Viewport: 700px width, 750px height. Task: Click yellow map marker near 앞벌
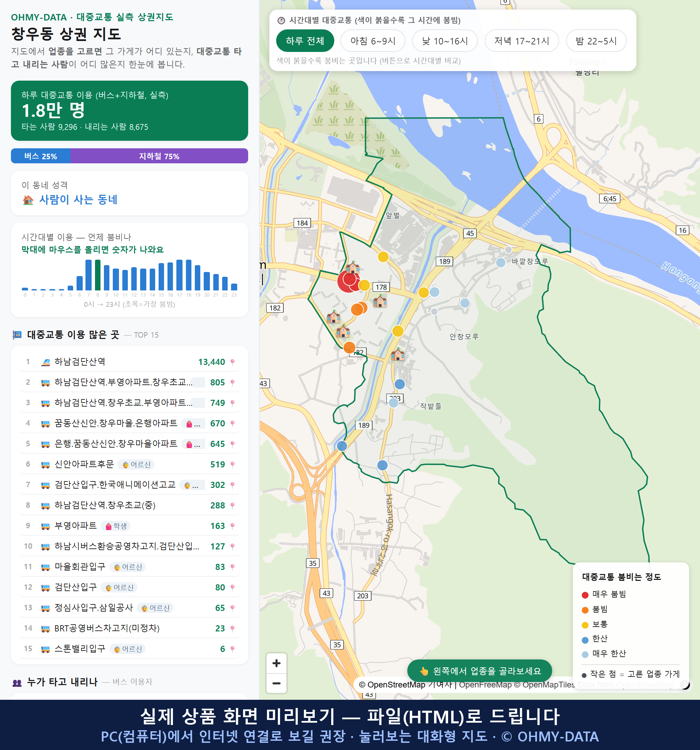point(383,257)
